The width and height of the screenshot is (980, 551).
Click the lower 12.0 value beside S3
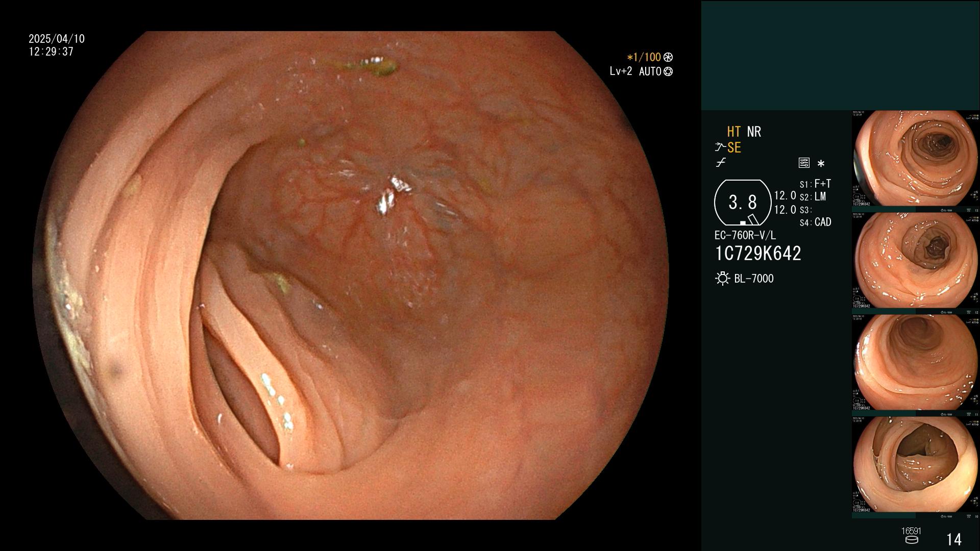785,210
